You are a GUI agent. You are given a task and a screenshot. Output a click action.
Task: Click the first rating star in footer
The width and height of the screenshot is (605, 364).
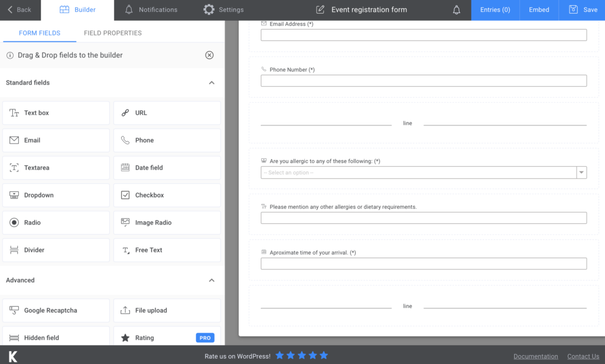(279, 356)
